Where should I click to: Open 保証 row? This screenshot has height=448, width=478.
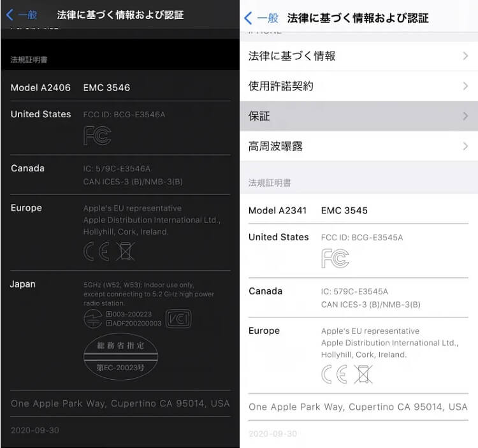coord(359,116)
